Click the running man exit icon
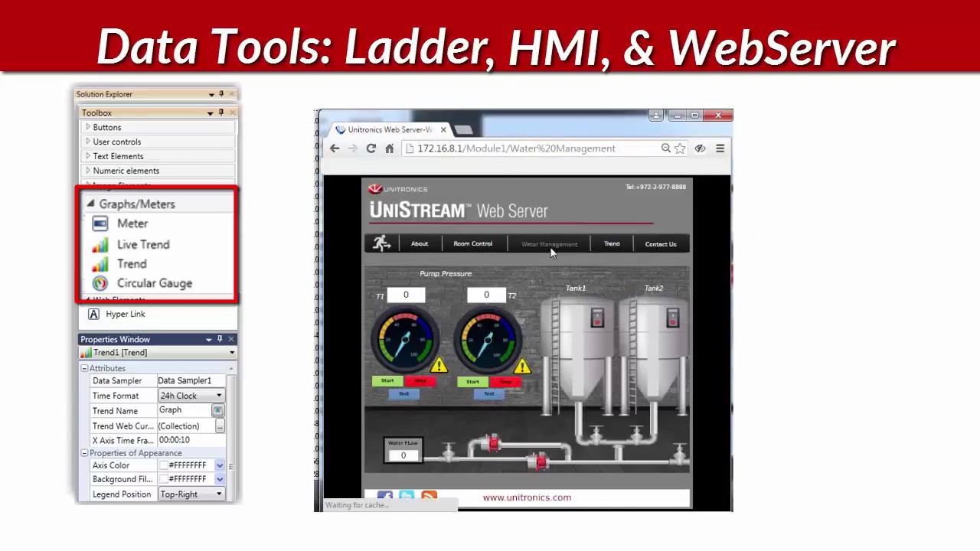The image size is (980, 551). 381,243
